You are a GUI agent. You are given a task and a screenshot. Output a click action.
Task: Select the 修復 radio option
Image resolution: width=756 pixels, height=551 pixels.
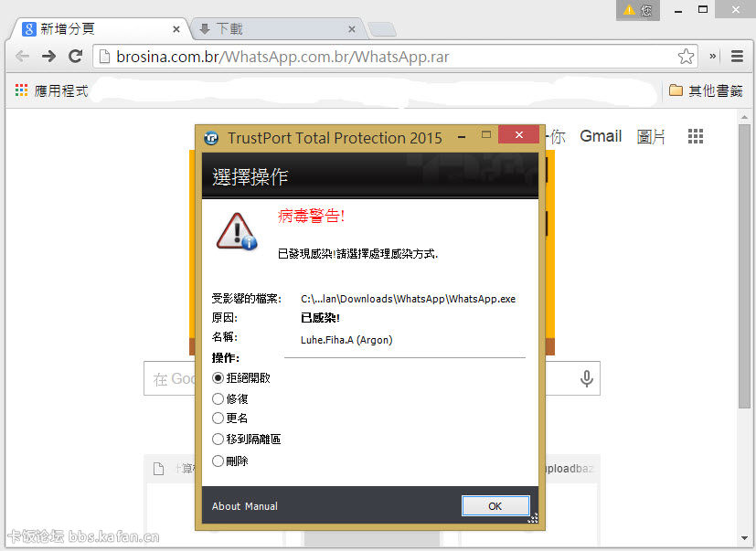click(218, 398)
